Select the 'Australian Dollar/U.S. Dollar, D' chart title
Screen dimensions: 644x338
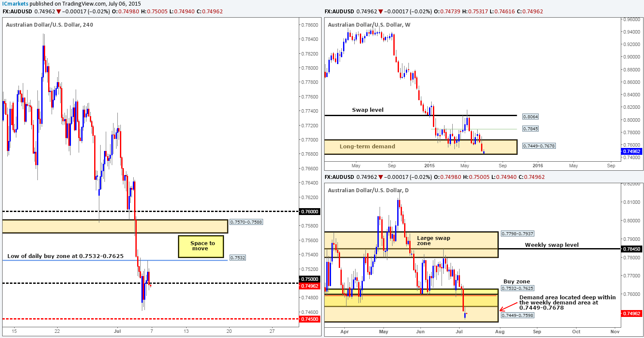point(368,190)
